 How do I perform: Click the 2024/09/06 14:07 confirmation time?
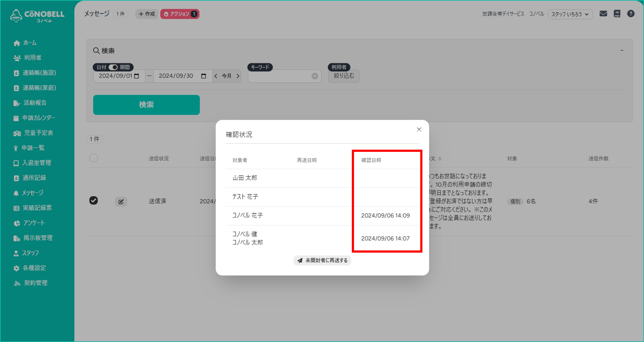click(x=385, y=239)
